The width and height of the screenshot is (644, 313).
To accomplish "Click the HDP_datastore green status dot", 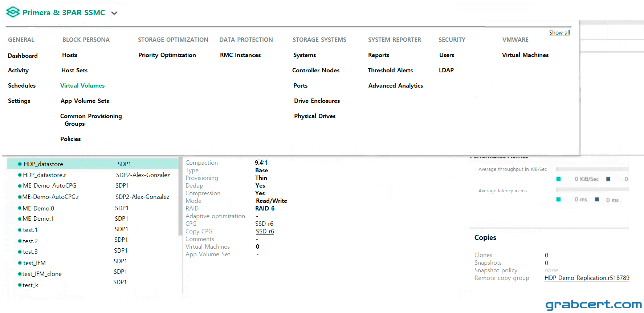I will [x=20, y=164].
